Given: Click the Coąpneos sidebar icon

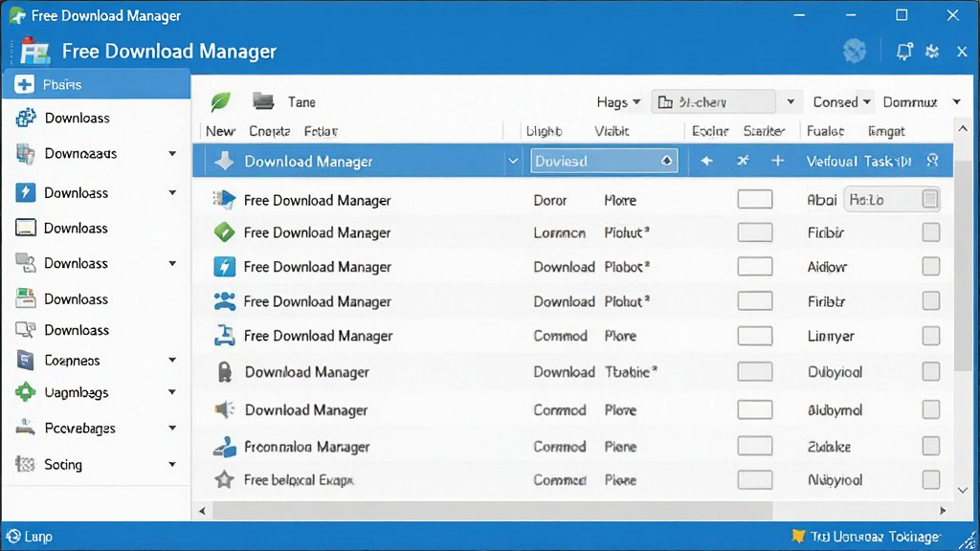Looking at the screenshot, I should coord(25,361).
